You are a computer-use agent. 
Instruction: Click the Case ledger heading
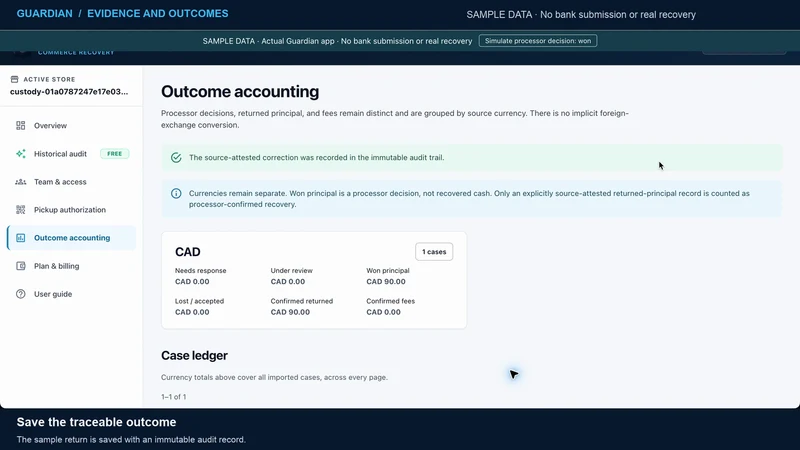click(194, 356)
